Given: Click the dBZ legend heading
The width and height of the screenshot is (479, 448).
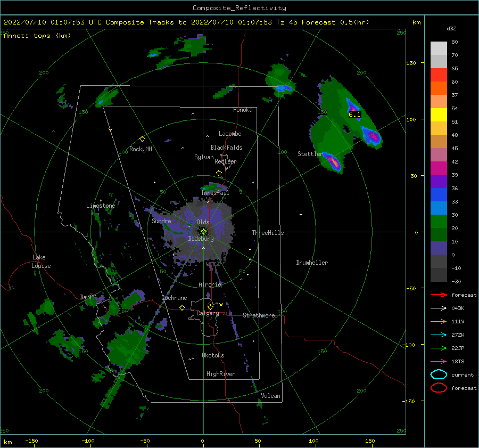Looking at the screenshot, I should (x=451, y=29).
